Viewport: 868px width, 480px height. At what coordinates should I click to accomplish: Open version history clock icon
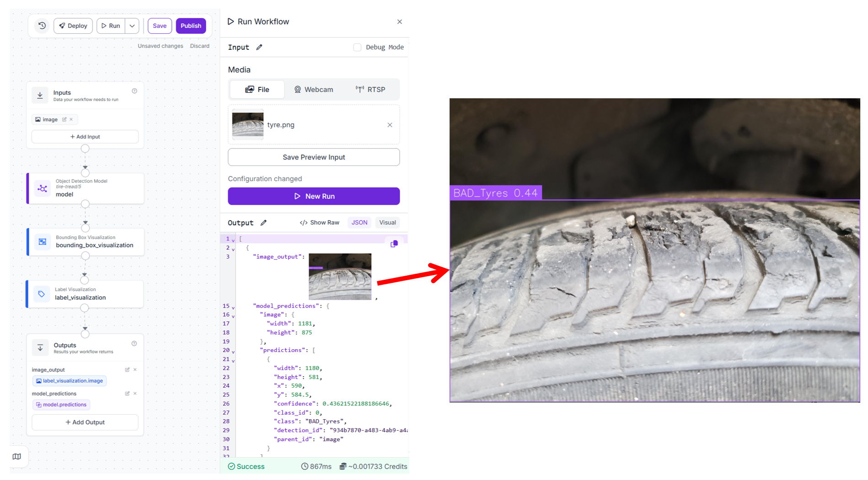tap(42, 26)
